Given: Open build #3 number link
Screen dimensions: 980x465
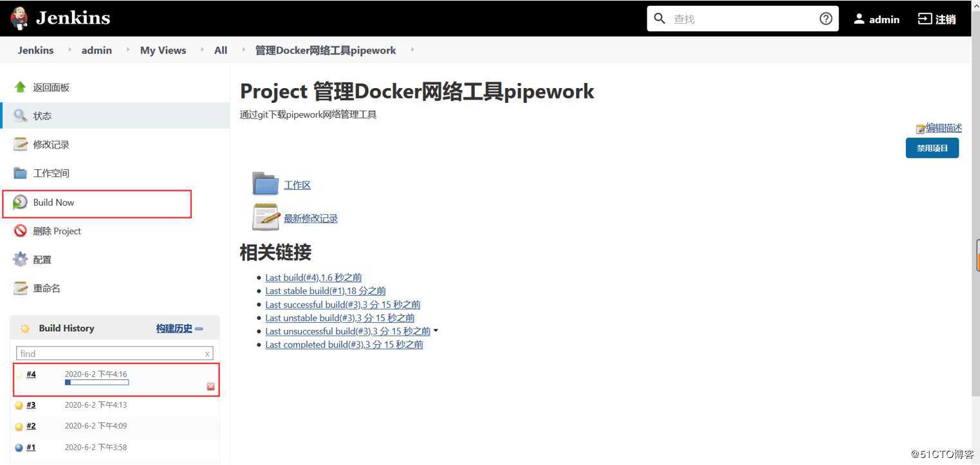Looking at the screenshot, I should coord(31,405).
